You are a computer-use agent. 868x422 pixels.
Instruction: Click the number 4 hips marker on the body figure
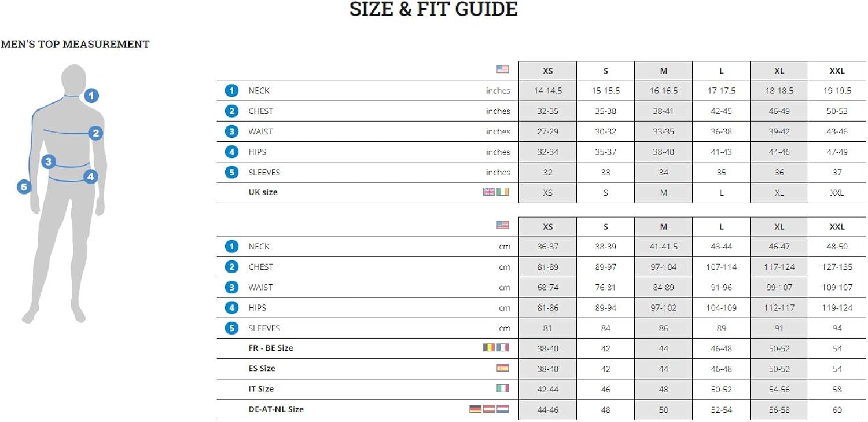(x=90, y=177)
